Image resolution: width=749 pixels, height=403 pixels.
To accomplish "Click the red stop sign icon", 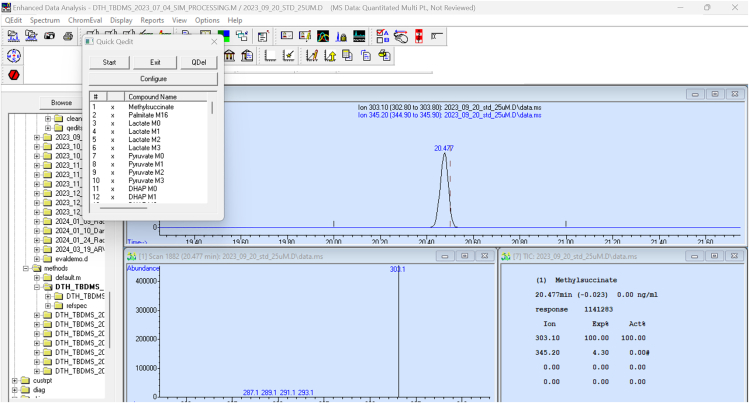I will tap(14, 74).
